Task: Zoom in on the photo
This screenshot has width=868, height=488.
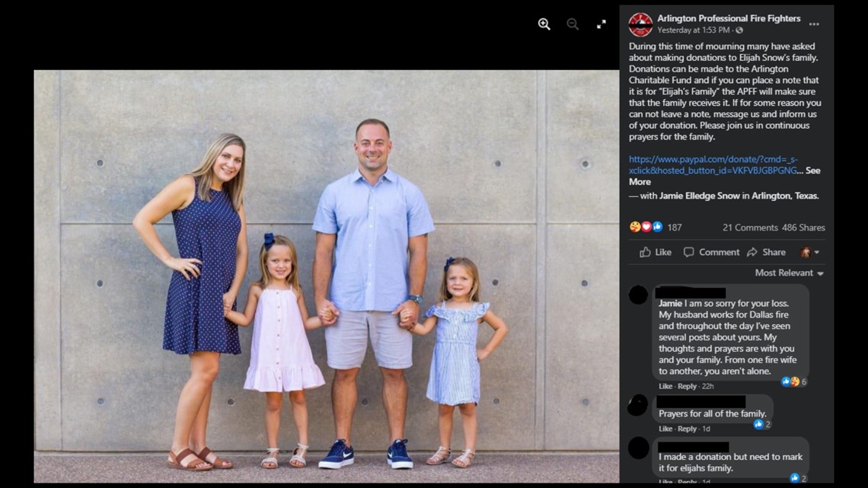Action: 544,24
